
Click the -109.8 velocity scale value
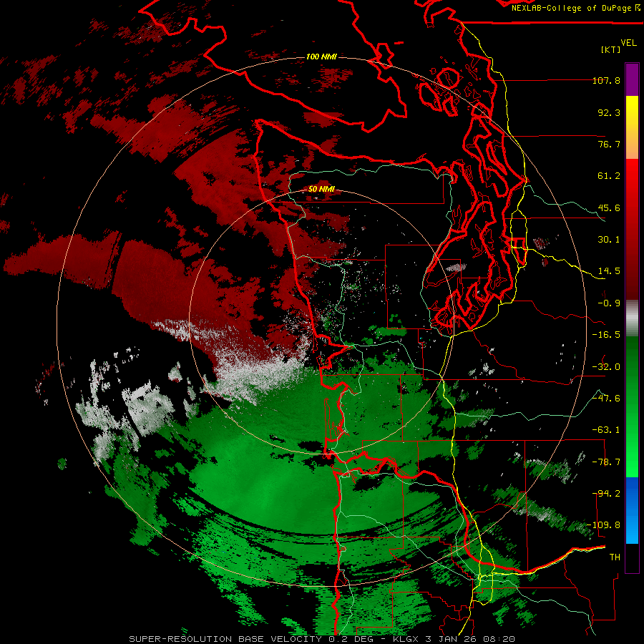click(604, 525)
